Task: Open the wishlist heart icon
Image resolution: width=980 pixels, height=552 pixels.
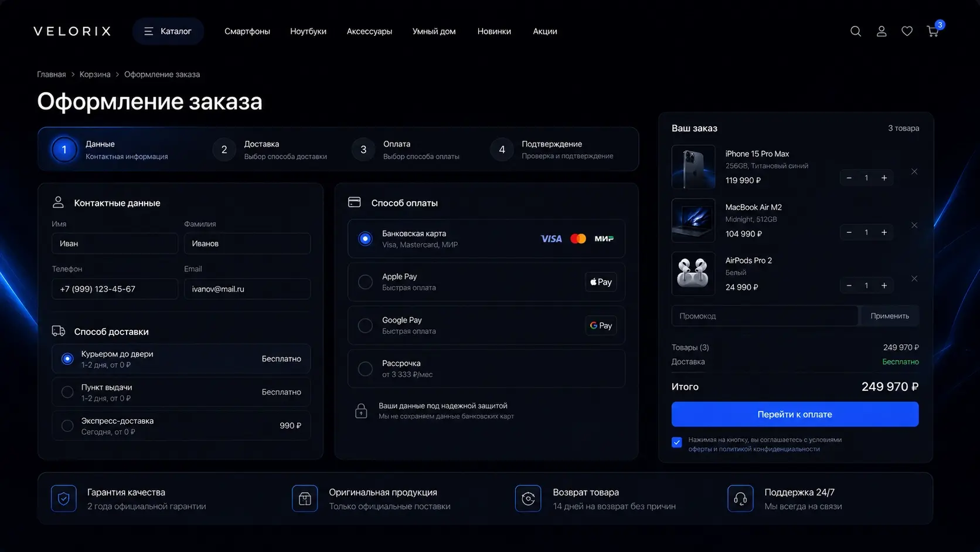Action: [x=907, y=31]
